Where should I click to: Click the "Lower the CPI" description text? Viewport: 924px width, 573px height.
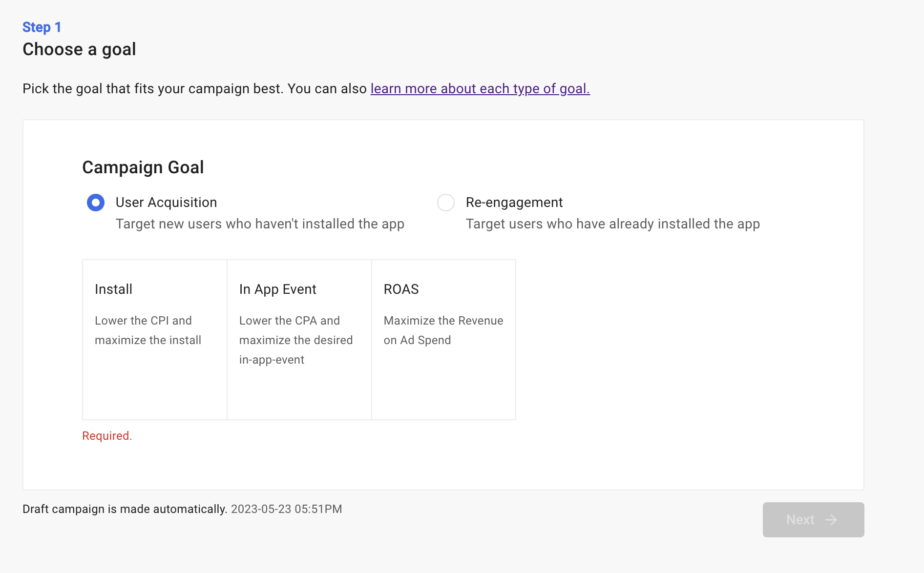point(147,330)
